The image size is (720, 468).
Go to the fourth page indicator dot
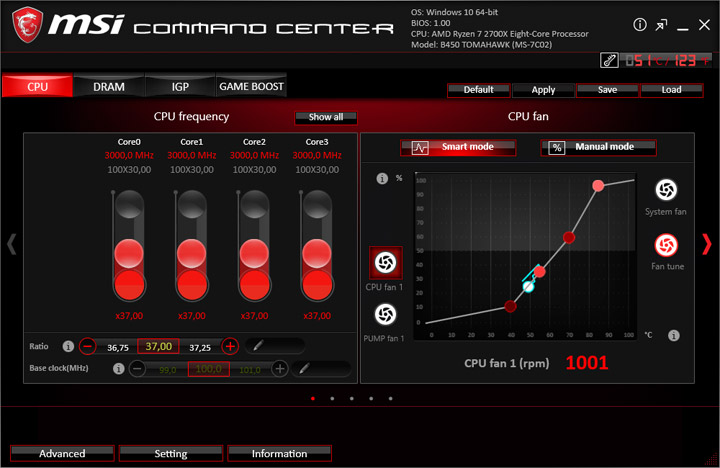(371, 399)
